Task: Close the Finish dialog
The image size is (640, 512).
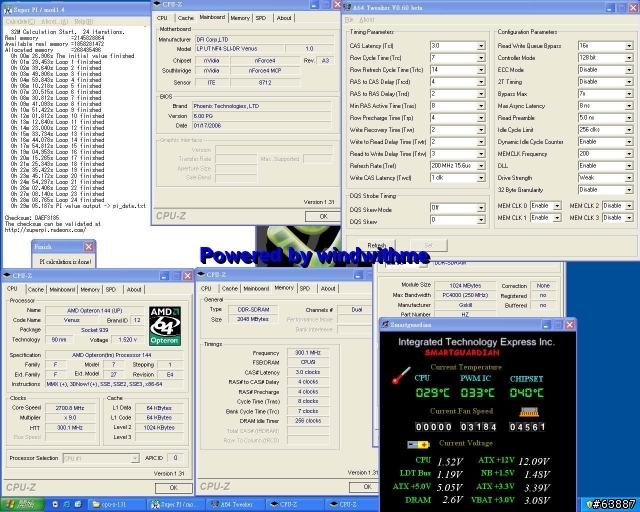Action: [89, 247]
